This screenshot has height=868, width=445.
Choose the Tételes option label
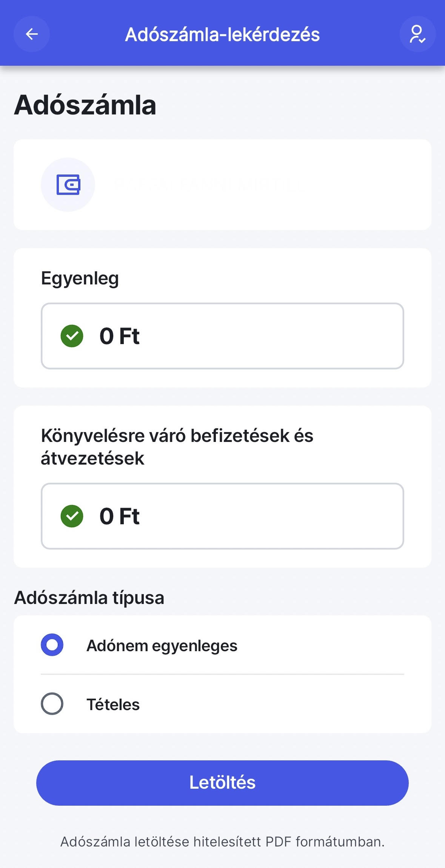[x=113, y=704]
